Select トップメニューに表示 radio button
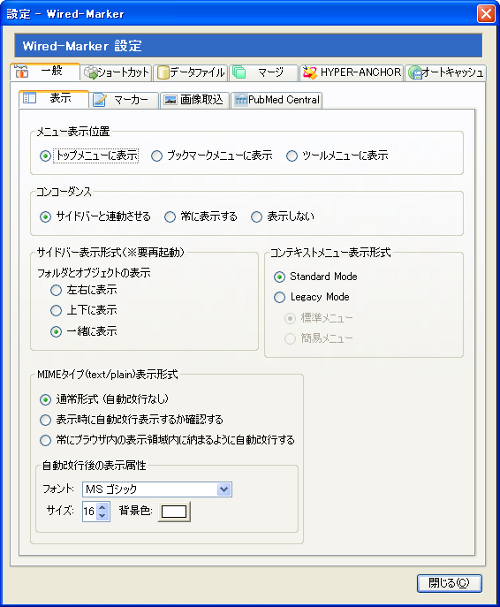 45,156
